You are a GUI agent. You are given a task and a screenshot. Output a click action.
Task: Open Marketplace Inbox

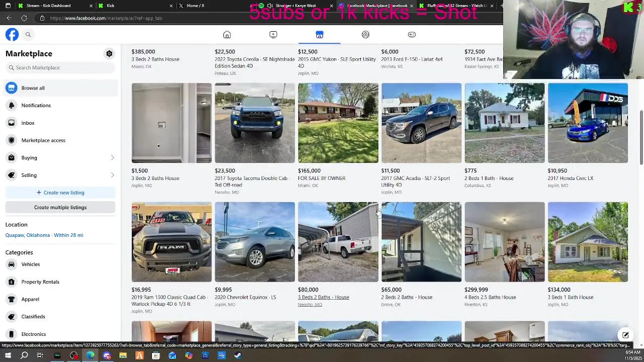pyautogui.click(x=60, y=123)
